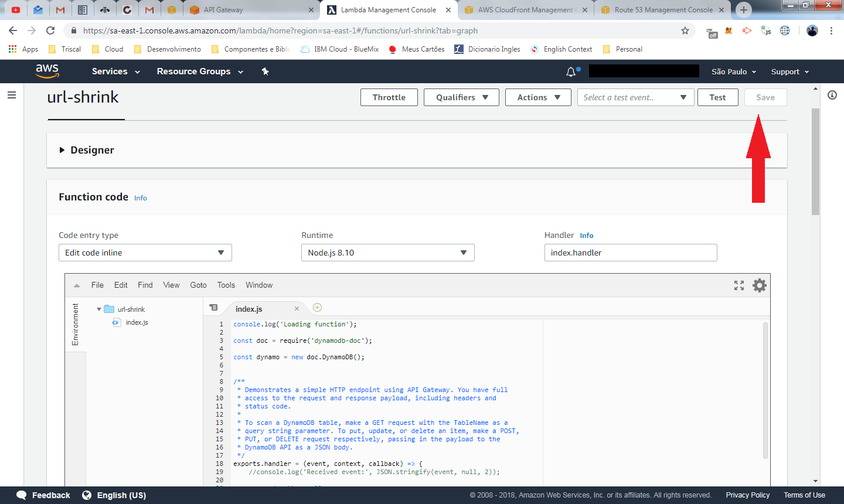
Task: Reload the current page
Action: coord(50,30)
